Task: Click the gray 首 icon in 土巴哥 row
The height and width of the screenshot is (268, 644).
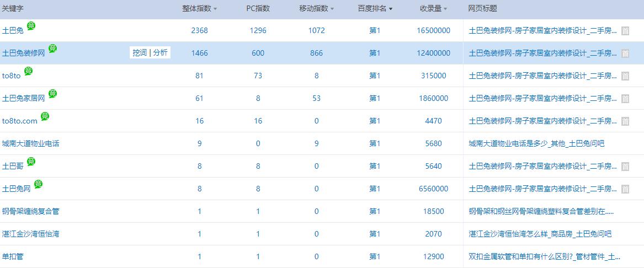Action: pyautogui.click(x=625, y=166)
